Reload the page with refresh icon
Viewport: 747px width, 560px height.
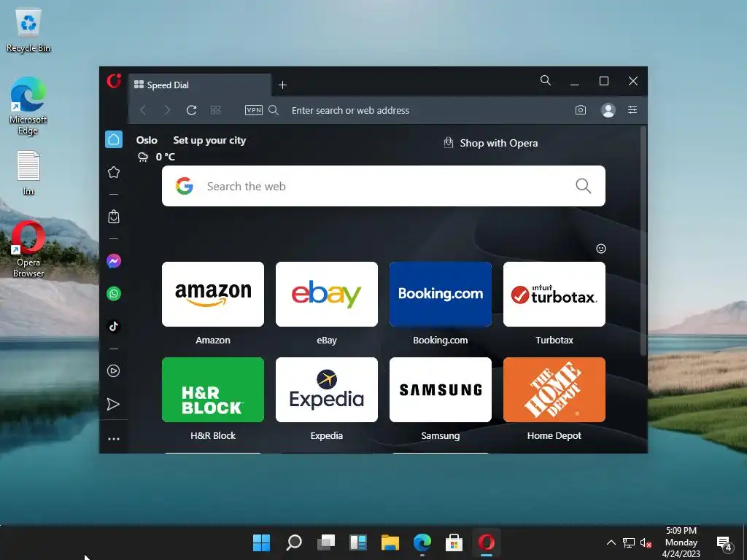click(x=192, y=110)
